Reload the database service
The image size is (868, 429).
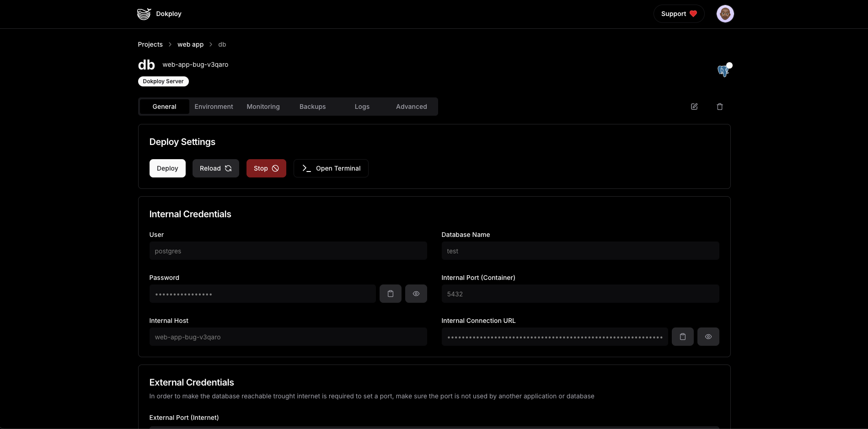pyautogui.click(x=216, y=168)
